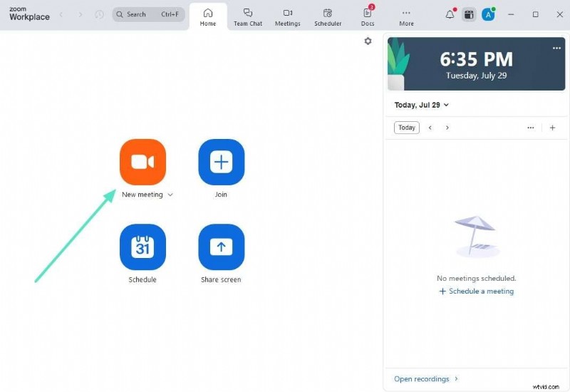Click the blue Join meeting icon
The image size is (570, 392).
point(221,162)
